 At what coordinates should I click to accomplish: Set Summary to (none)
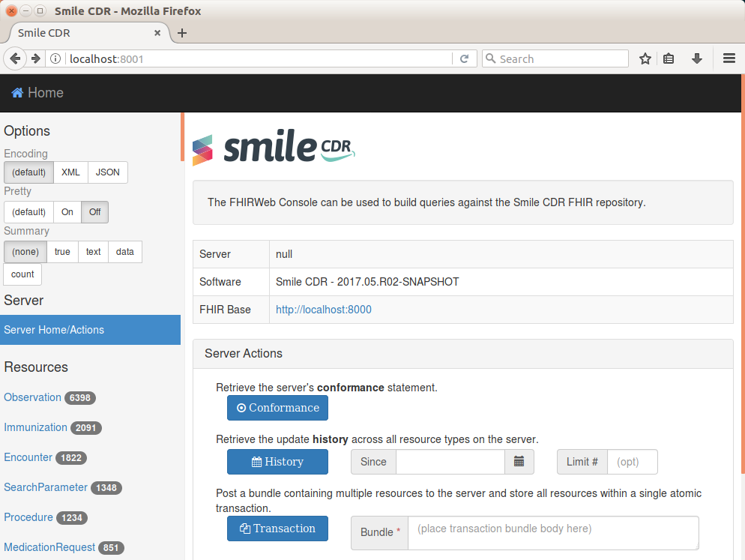pyautogui.click(x=25, y=252)
